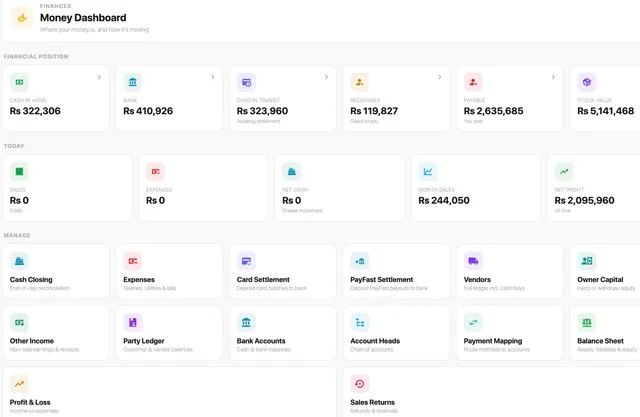Open Bank Accounts
640x417 pixels.
point(283,333)
